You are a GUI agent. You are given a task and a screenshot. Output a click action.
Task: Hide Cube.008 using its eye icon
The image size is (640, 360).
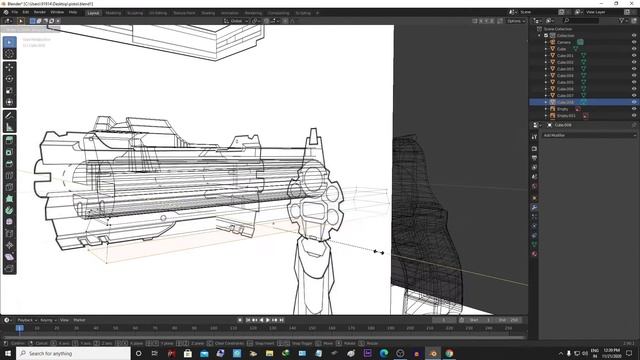pos(634,102)
